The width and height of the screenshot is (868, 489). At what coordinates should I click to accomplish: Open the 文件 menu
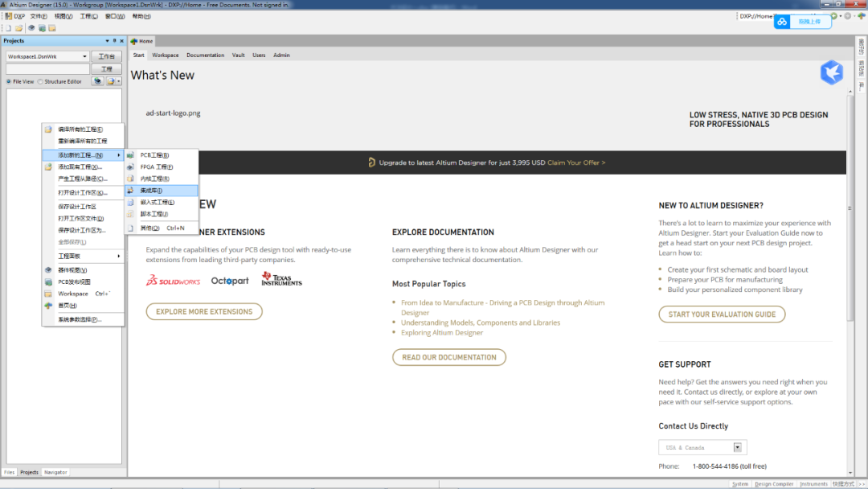39,16
